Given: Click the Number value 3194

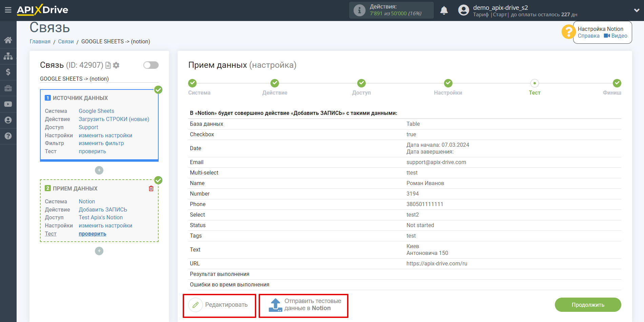Looking at the screenshot, I should coord(412,194).
